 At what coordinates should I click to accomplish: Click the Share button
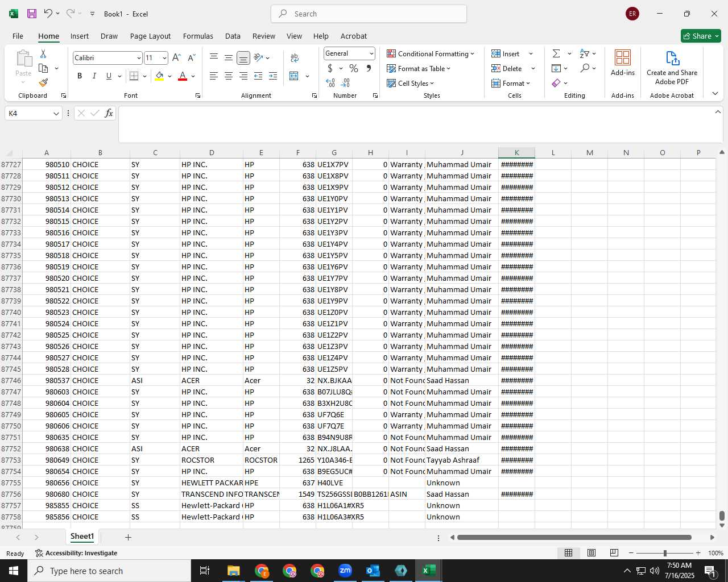(701, 36)
